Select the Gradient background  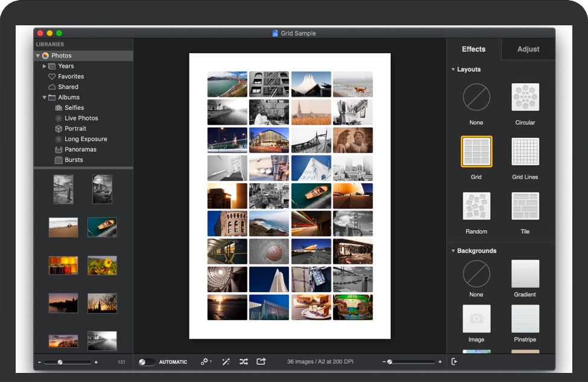click(525, 274)
